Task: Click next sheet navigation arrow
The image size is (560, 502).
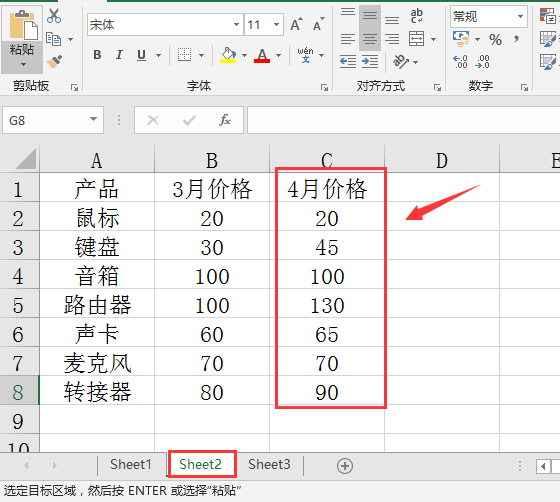Action: (x=54, y=465)
